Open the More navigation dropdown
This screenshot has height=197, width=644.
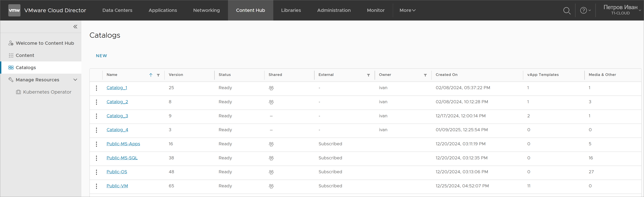click(407, 10)
